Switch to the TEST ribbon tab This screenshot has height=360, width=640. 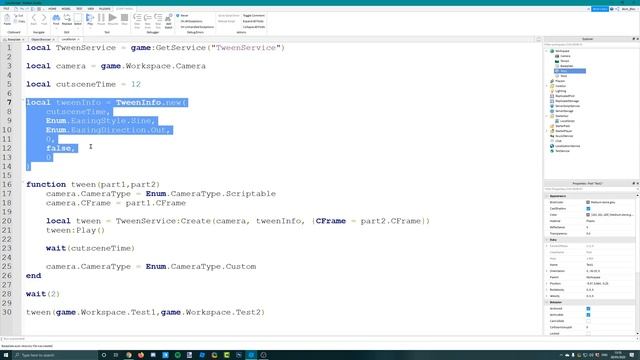tap(79, 9)
